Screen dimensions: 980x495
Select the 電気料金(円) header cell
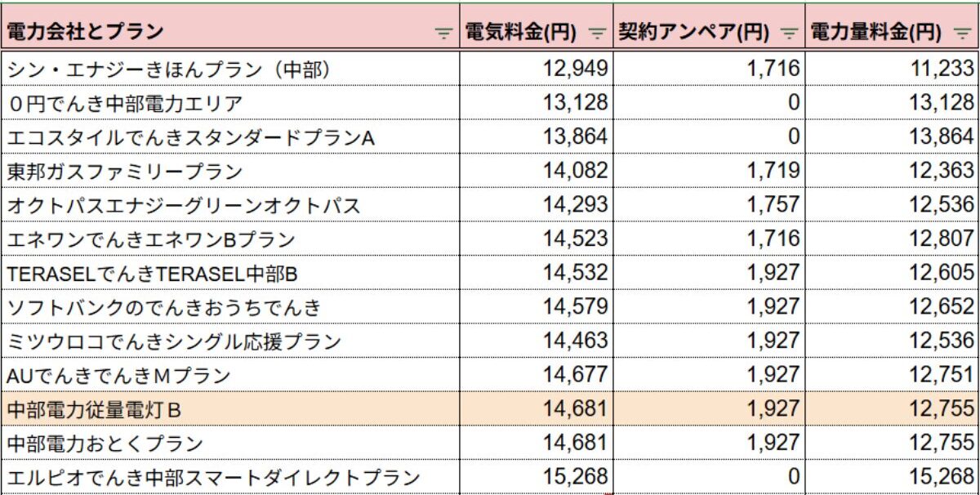click(x=536, y=33)
